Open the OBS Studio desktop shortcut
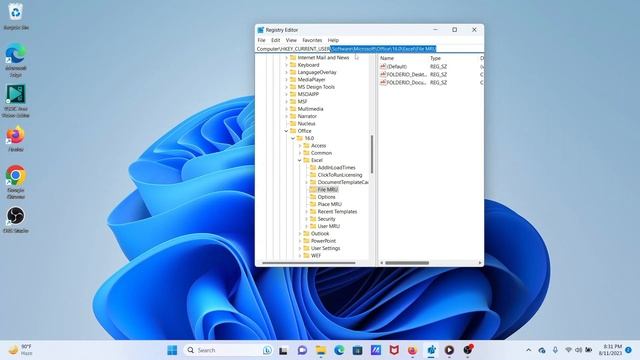The image size is (640, 360). (16, 220)
